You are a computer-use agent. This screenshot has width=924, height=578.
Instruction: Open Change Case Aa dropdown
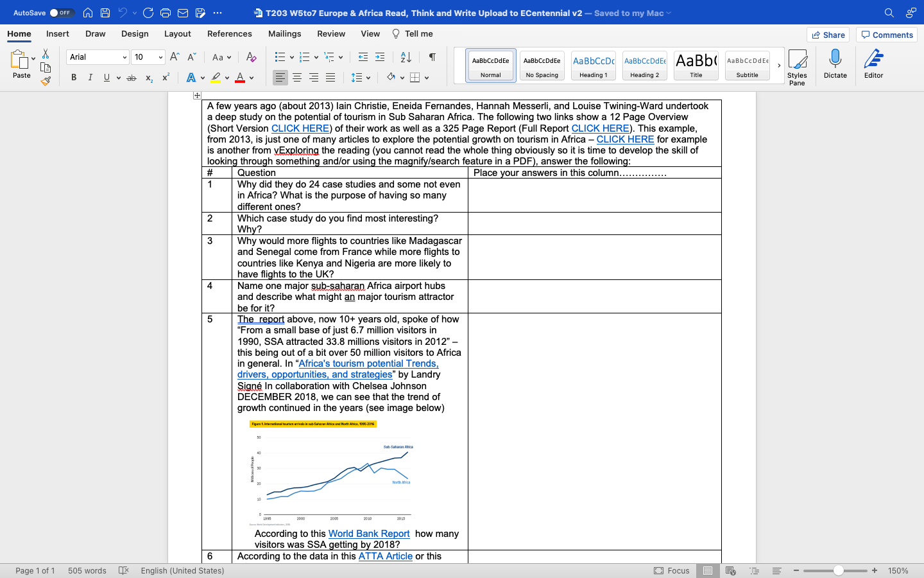(x=222, y=57)
